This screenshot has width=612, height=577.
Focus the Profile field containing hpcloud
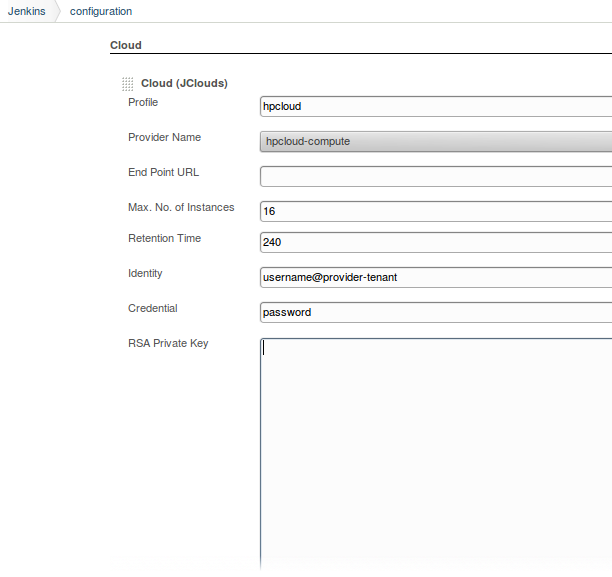pyautogui.click(x=435, y=106)
